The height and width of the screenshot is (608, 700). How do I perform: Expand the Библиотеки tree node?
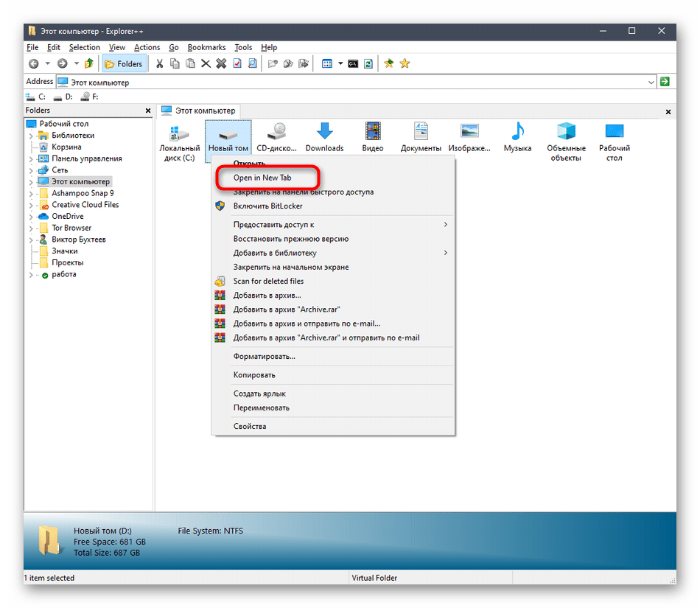[31, 136]
